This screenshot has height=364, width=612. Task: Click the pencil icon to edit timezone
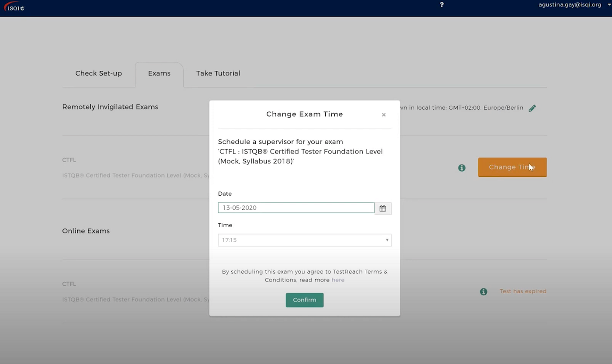tap(532, 108)
